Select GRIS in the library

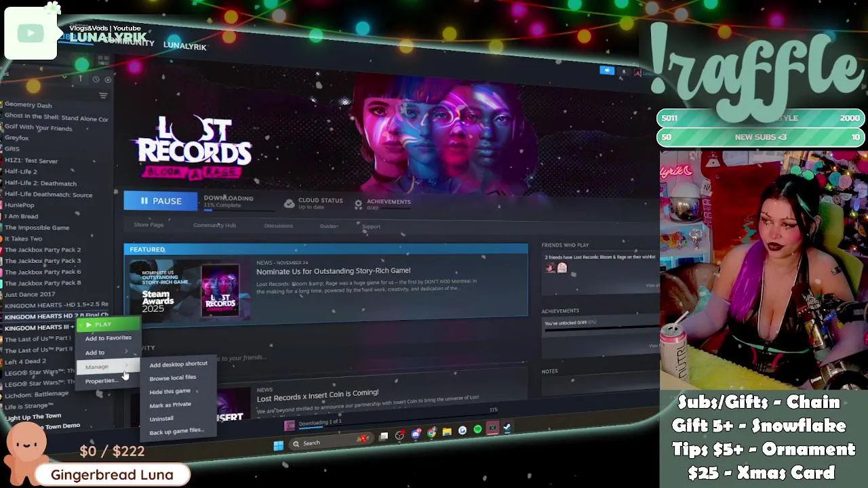click(12, 148)
